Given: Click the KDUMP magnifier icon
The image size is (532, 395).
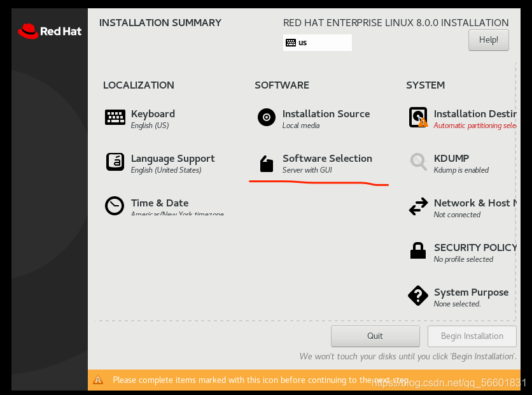Looking at the screenshot, I should (418, 162).
